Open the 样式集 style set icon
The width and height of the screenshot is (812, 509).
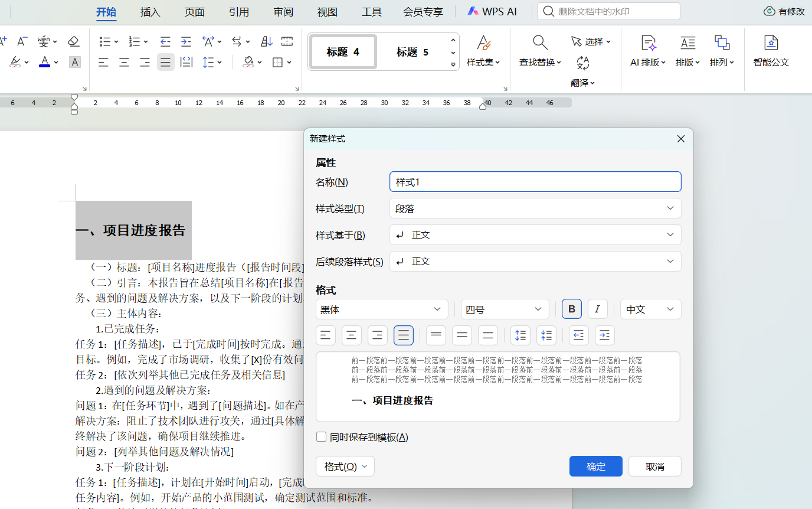tap(483, 43)
